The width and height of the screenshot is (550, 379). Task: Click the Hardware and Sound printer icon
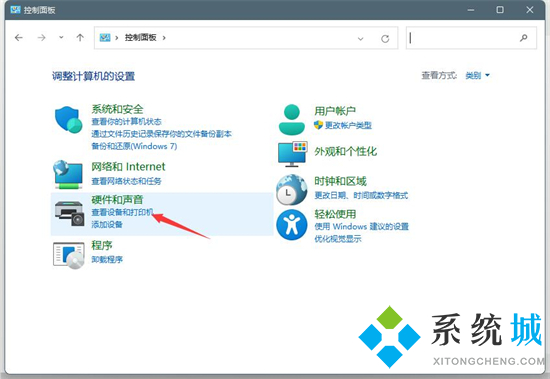(x=69, y=213)
